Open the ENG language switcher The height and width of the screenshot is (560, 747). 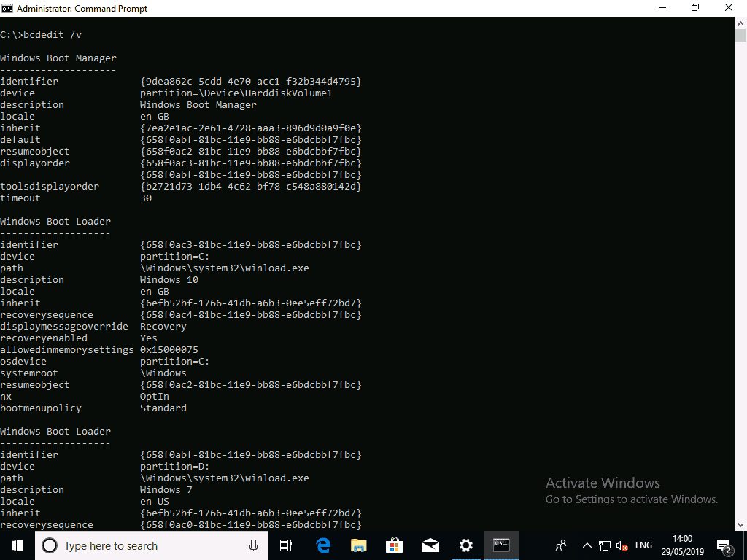tap(643, 545)
